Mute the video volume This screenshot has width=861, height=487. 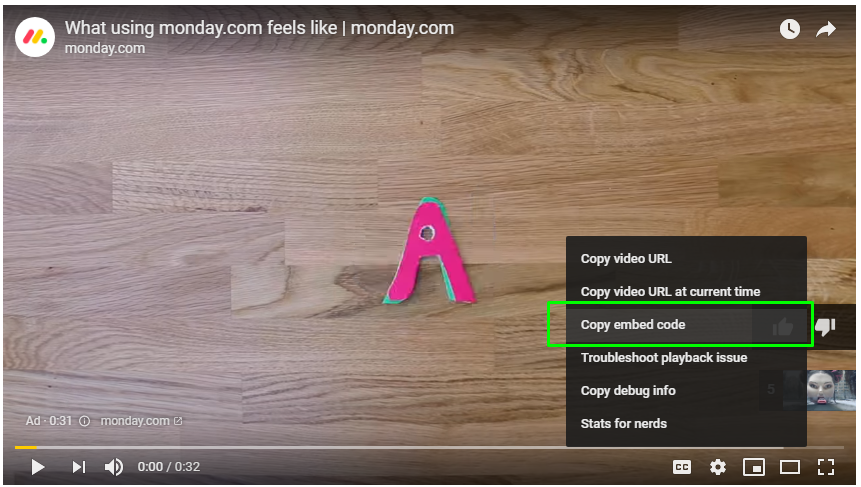tap(114, 467)
